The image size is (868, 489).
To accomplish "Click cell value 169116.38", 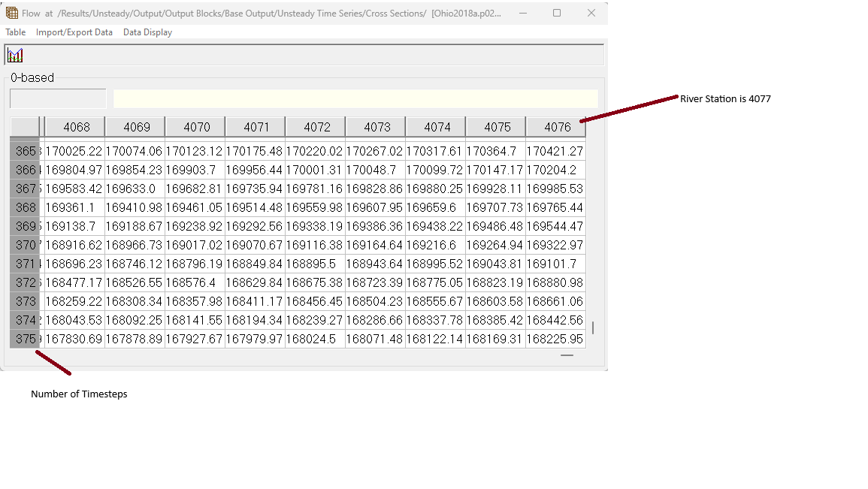I will (314, 245).
